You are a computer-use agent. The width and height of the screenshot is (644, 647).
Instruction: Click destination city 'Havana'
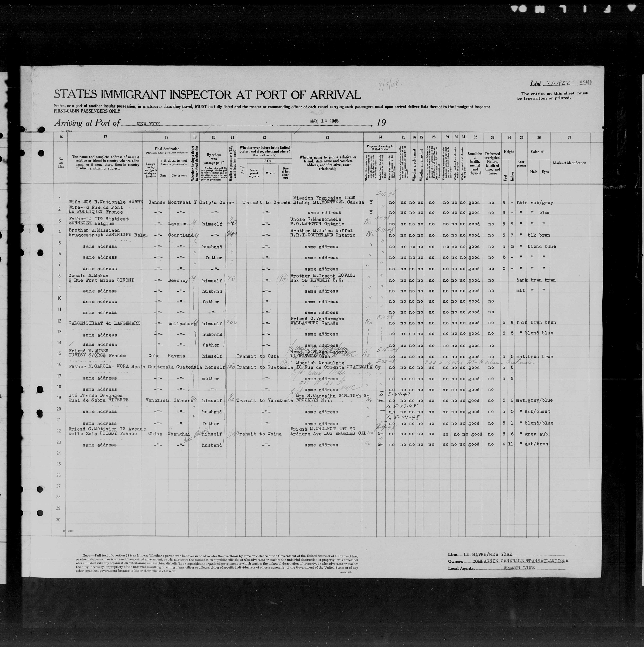click(x=176, y=356)
